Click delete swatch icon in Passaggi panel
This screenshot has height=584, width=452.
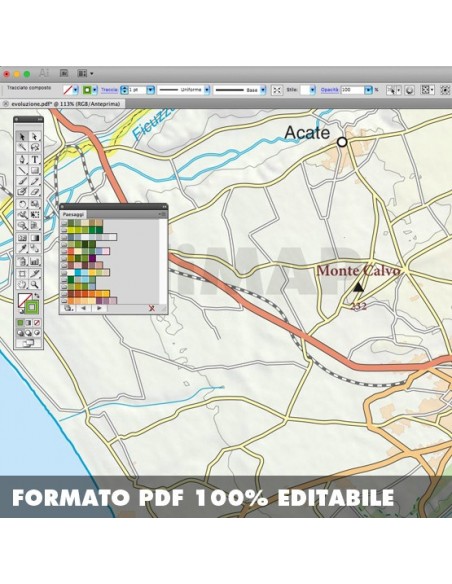click(x=152, y=308)
